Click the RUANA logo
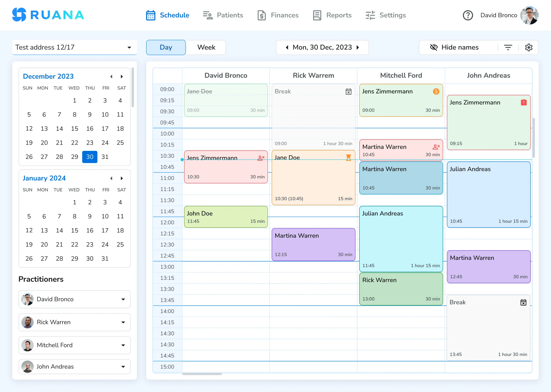The image size is (551, 392). 48,15
